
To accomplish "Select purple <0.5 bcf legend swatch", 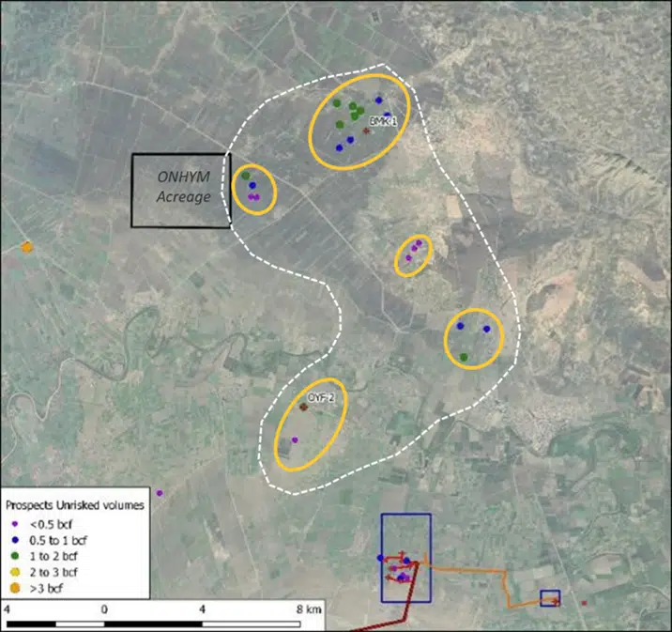I will (16, 524).
